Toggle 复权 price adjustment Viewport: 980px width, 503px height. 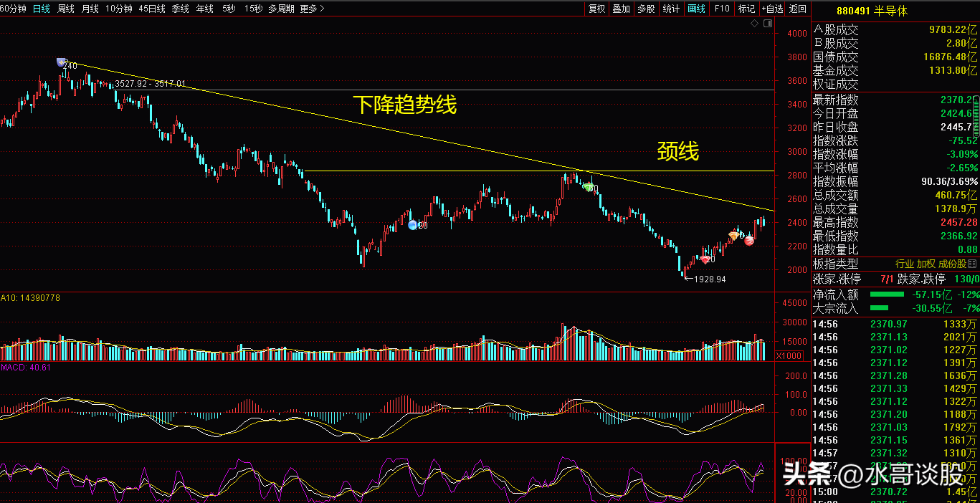click(596, 9)
